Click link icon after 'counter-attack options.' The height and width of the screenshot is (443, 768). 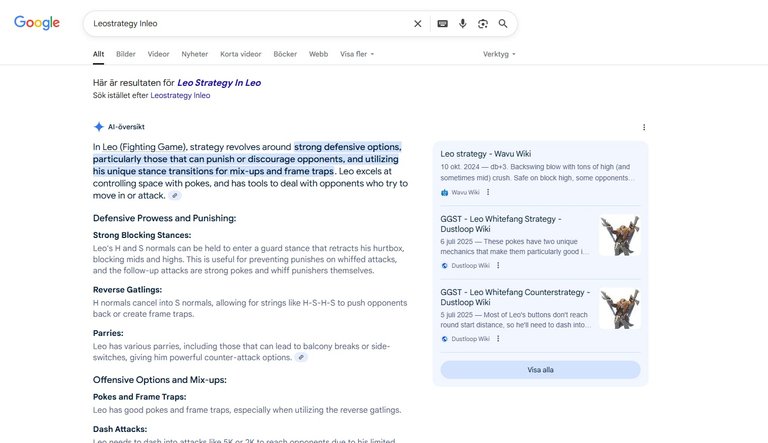click(x=301, y=357)
